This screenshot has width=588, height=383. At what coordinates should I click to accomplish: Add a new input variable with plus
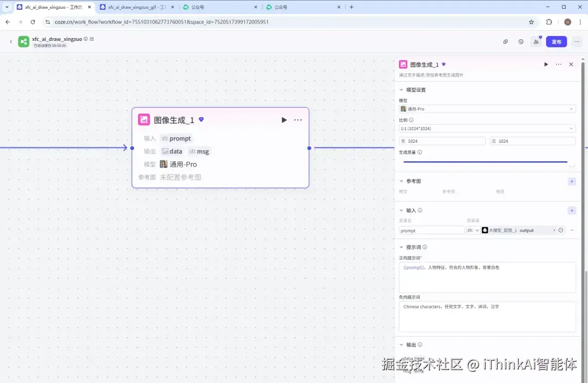572,210
